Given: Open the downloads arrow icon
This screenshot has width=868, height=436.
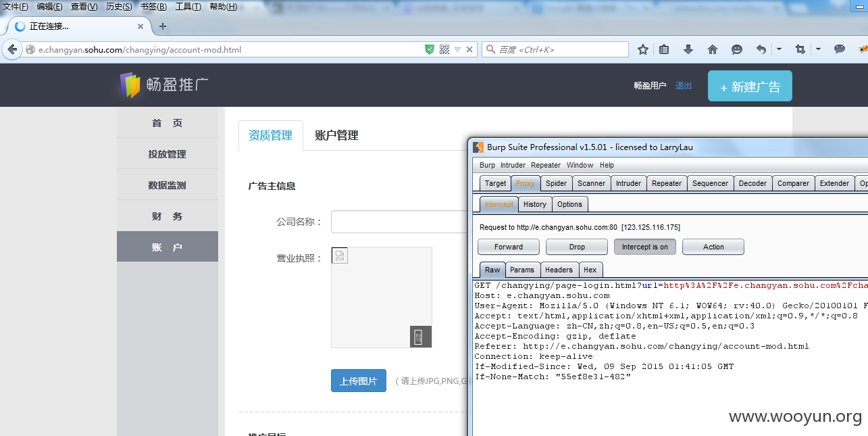Looking at the screenshot, I should 688,49.
